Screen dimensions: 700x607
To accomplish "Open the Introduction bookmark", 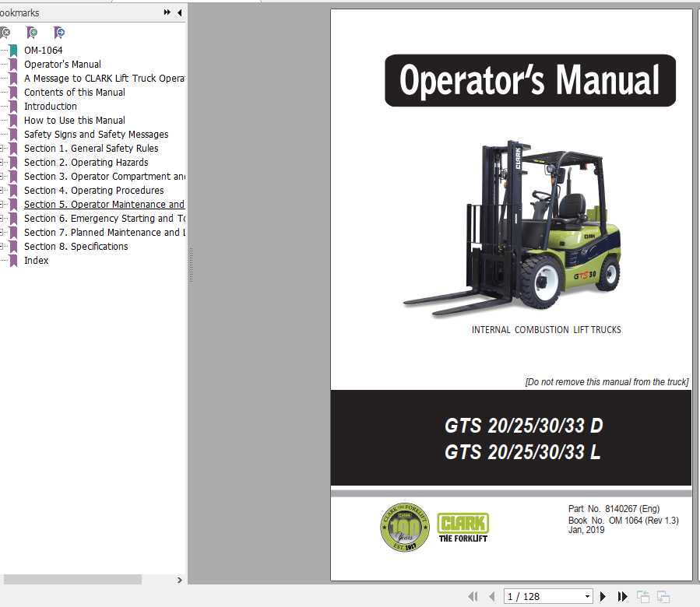I will click(x=51, y=106).
